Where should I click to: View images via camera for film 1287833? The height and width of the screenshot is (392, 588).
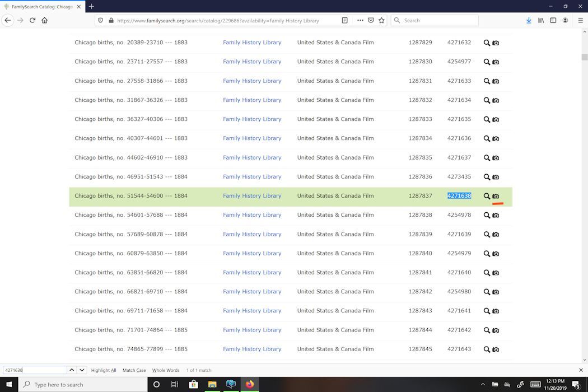click(496, 119)
